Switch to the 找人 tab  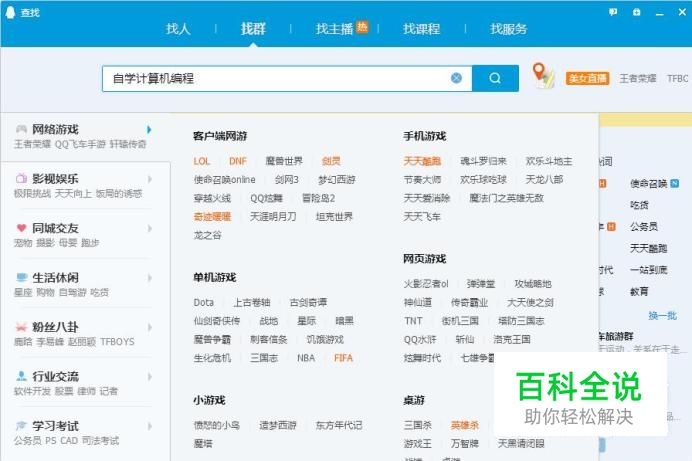tap(178, 29)
